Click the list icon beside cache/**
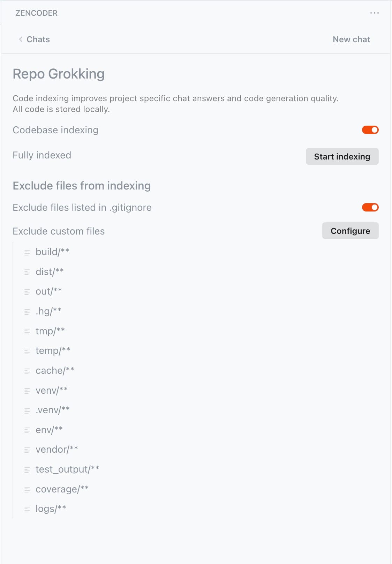The image size is (392, 564). tap(27, 371)
